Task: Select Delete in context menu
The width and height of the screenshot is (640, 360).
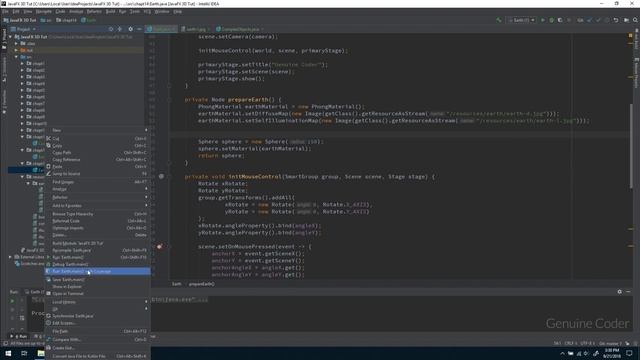Action: click(98, 235)
